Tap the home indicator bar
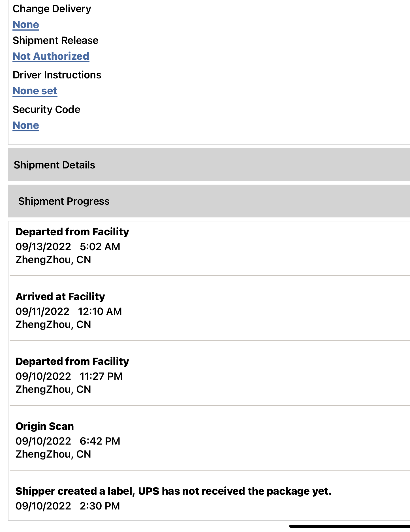 (349, 526)
